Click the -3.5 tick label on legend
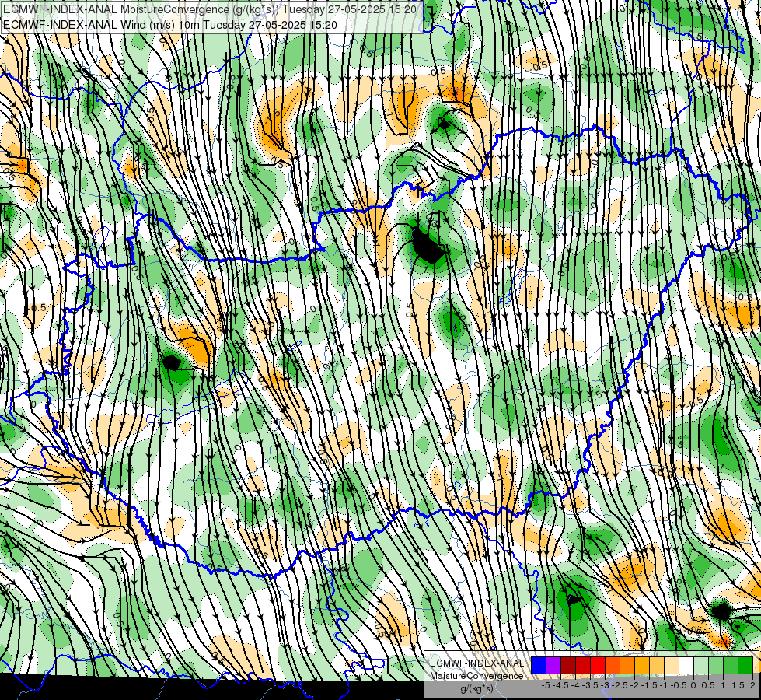761x700 pixels. 591,685
